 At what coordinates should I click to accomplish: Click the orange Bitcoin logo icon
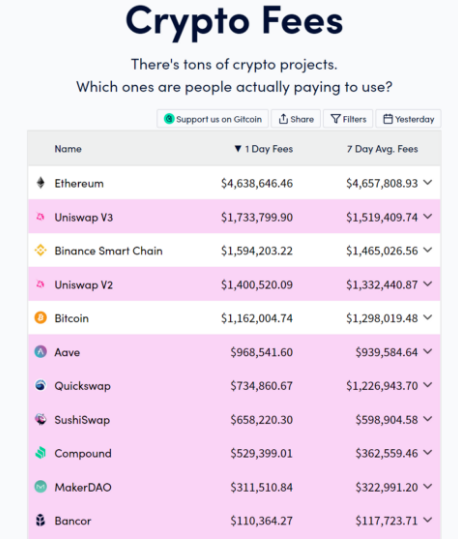click(41, 318)
